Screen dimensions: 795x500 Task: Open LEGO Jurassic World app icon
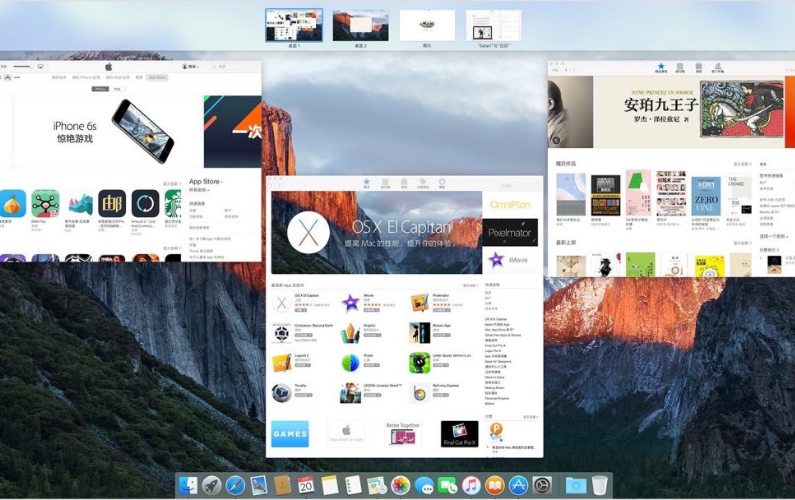(x=350, y=393)
